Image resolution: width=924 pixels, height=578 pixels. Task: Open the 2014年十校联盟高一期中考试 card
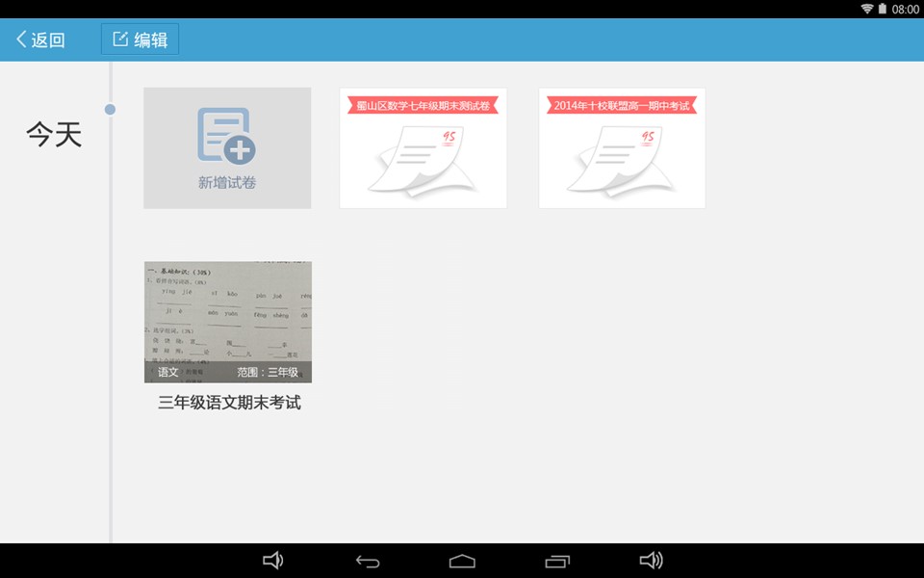click(622, 148)
